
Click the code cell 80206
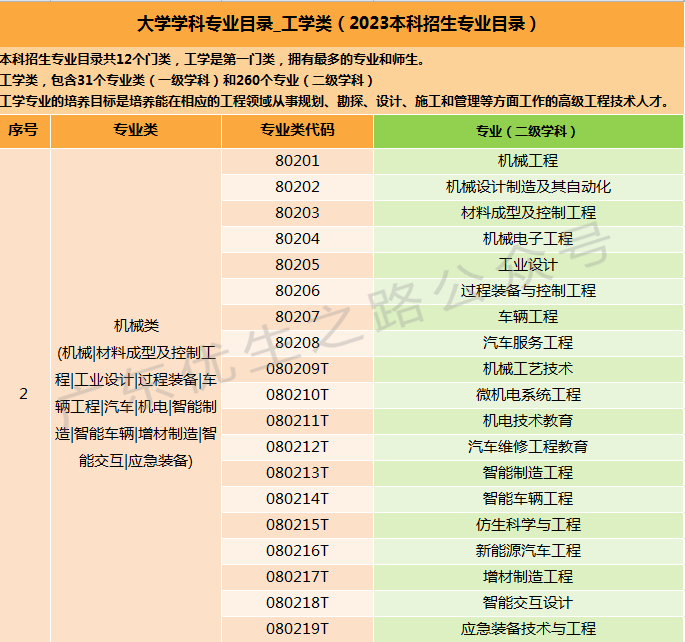[298, 291]
